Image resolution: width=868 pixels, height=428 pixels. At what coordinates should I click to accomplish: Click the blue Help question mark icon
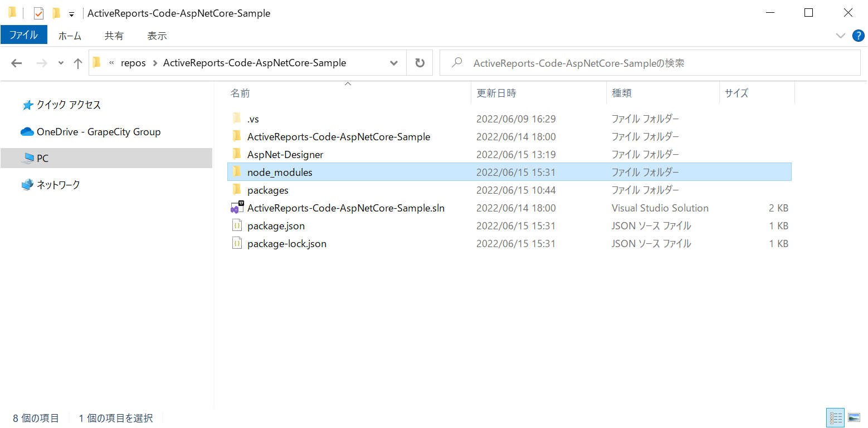click(x=859, y=36)
